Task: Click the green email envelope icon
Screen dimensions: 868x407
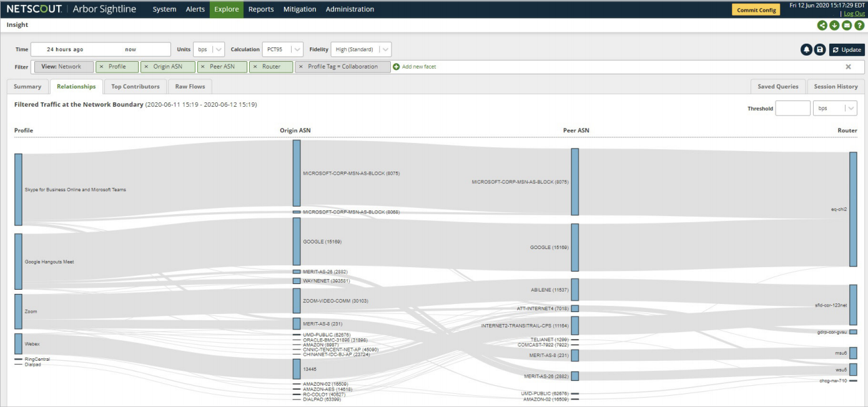Action: [847, 26]
